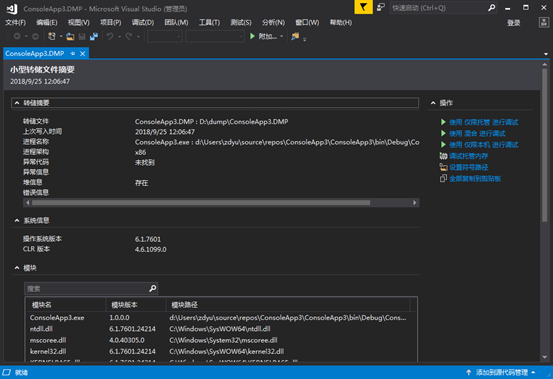Viewport: 553px width, 379px height.
Task: Click the feedback icon beside quick launch
Action: (x=381, y=7)
